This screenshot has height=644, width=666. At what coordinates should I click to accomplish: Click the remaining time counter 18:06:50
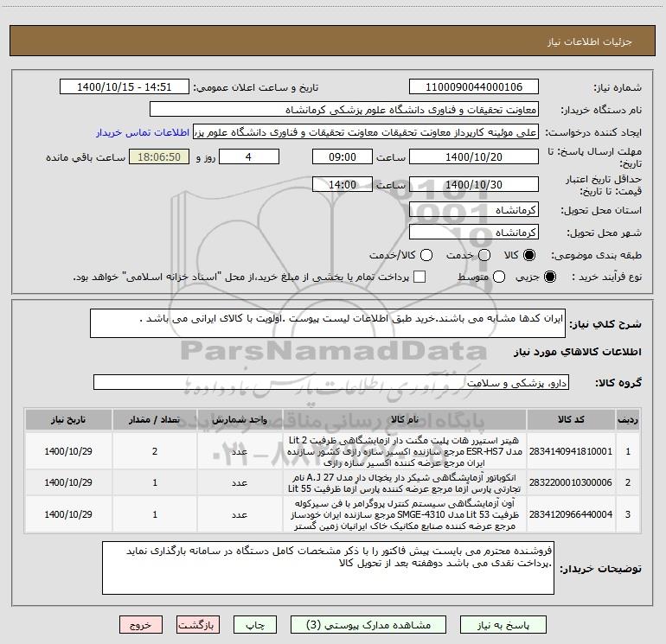click(x=159, y=156)
